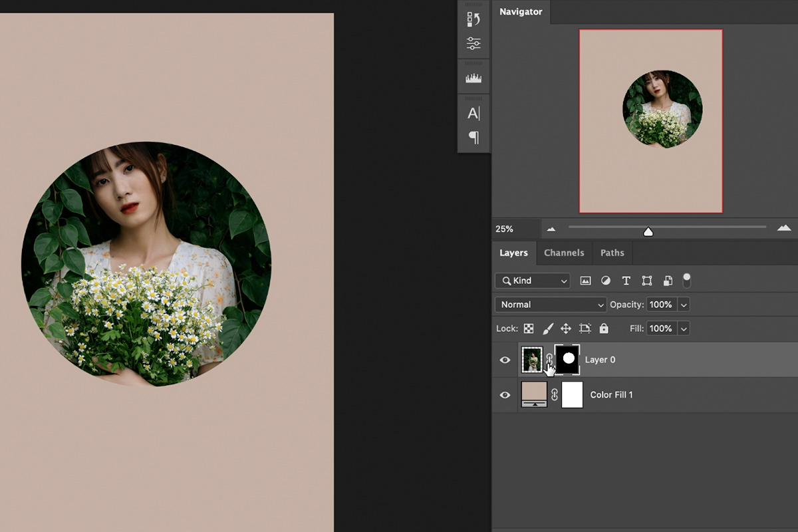Select the type layers filter icon

coord(626,281)
